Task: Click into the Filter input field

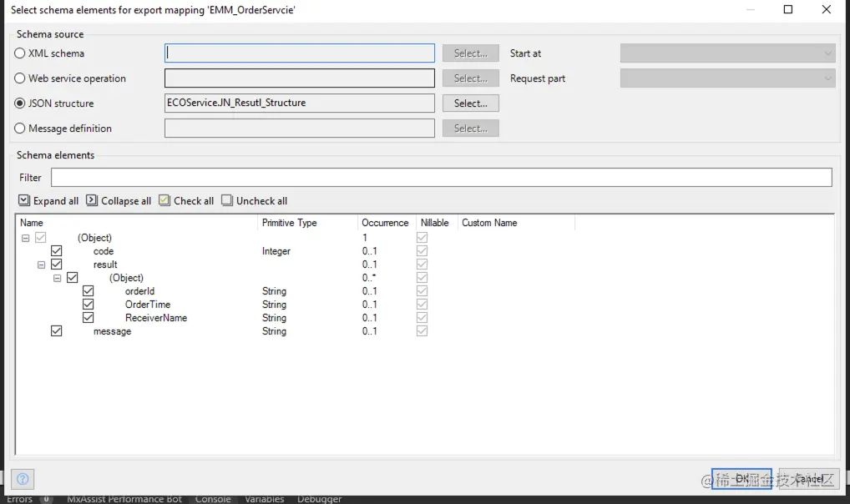Action: click(441, 177)
